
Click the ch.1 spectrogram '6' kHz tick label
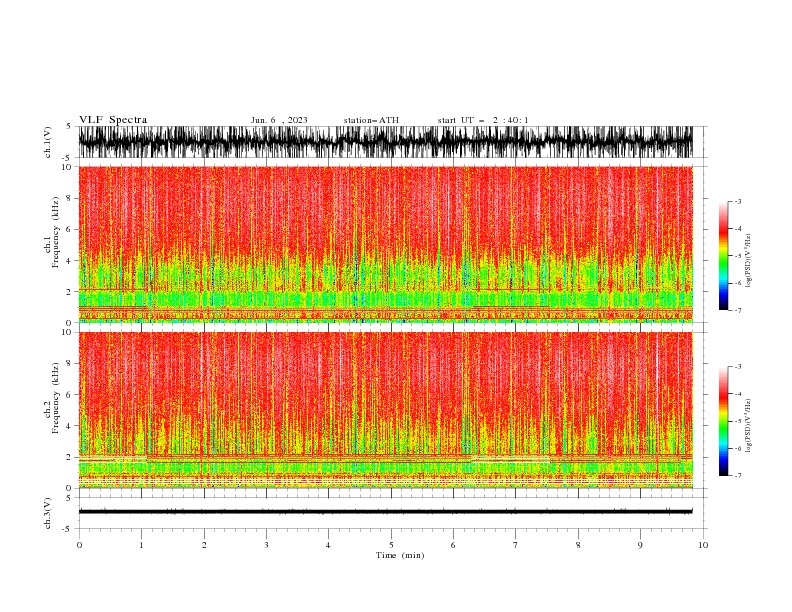pyautogui.click(x=69, y=229)
